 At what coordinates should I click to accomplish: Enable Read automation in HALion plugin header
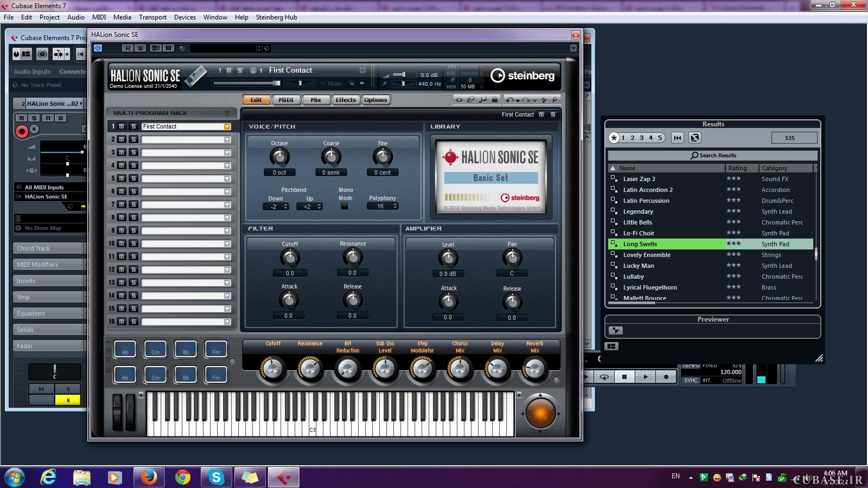click(x=127, y=48)
